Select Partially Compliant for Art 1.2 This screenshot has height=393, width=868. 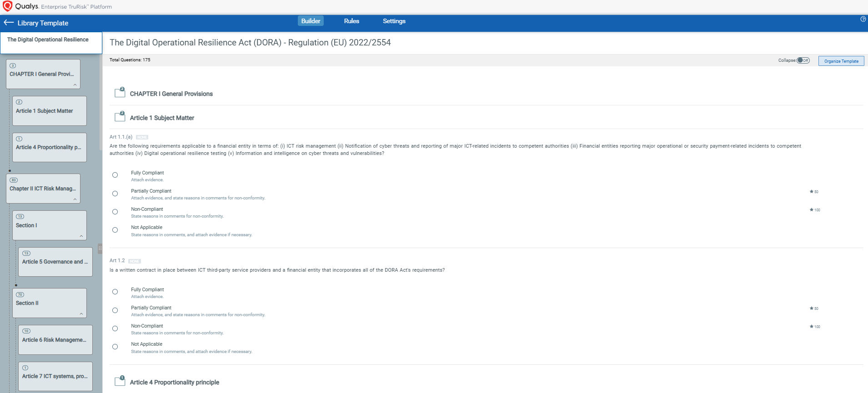[115, 310]
